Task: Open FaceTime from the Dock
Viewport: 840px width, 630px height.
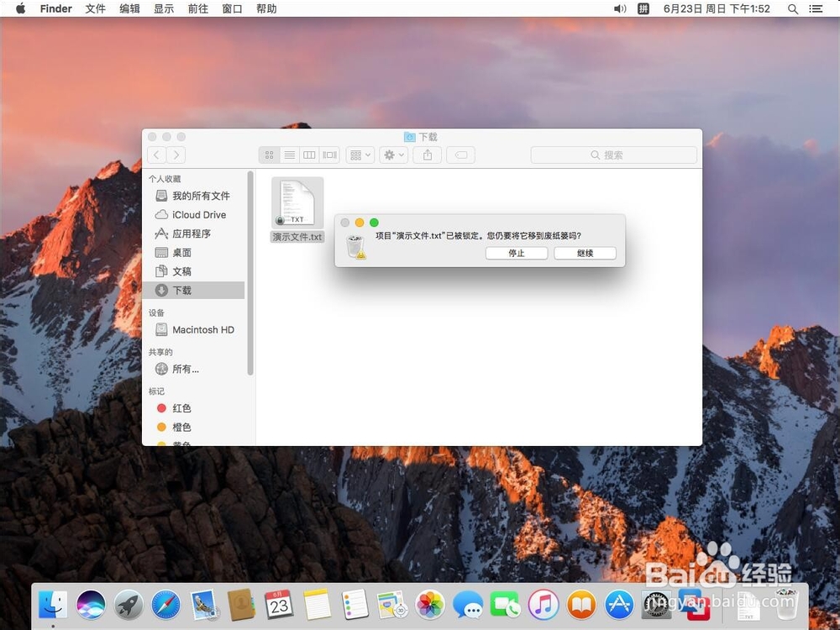Action: (x=505, y=604)
